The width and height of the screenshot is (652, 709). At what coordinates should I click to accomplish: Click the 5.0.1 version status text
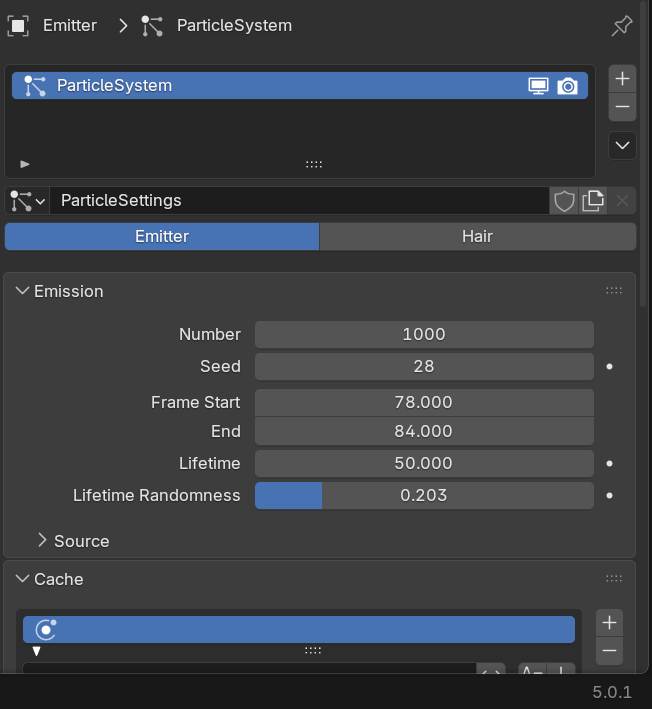(x=612, y=692)
